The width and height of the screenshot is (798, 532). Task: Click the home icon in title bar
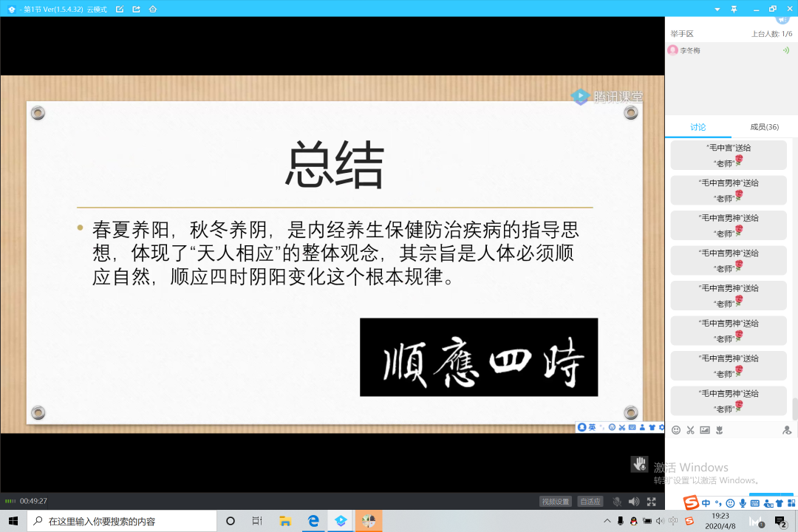152,9
